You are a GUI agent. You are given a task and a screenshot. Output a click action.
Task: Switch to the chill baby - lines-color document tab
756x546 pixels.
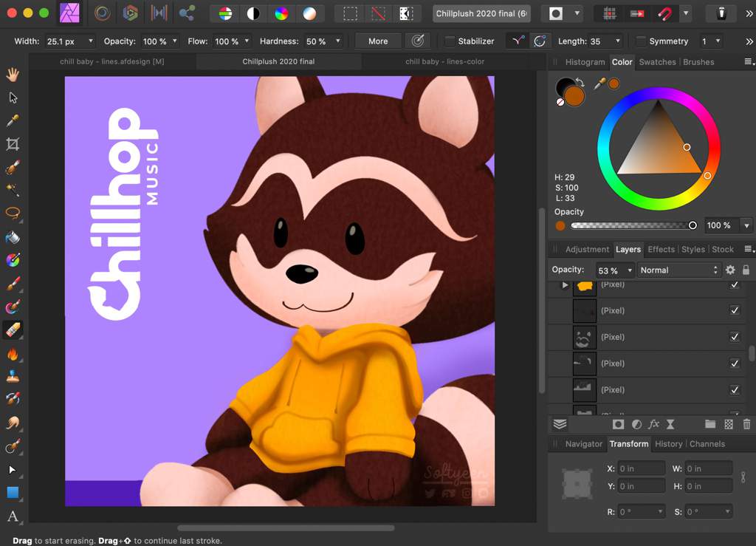pyautogui.click(x=444, y=62)
